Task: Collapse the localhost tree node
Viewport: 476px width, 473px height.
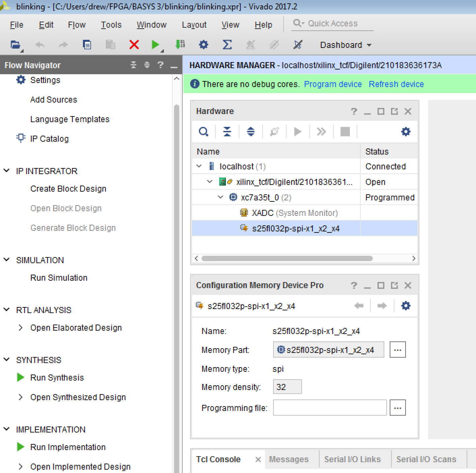Action: pos(199,166)
